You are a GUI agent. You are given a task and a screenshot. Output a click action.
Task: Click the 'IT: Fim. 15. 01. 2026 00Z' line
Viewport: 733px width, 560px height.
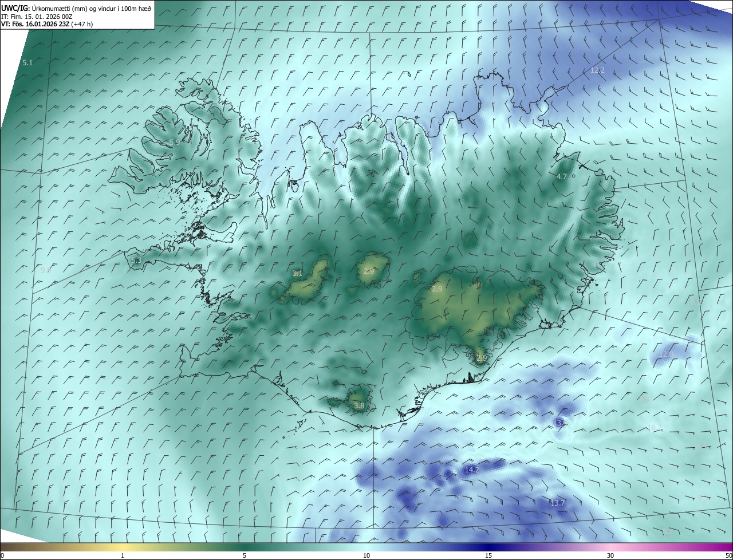tap(37, 17)
